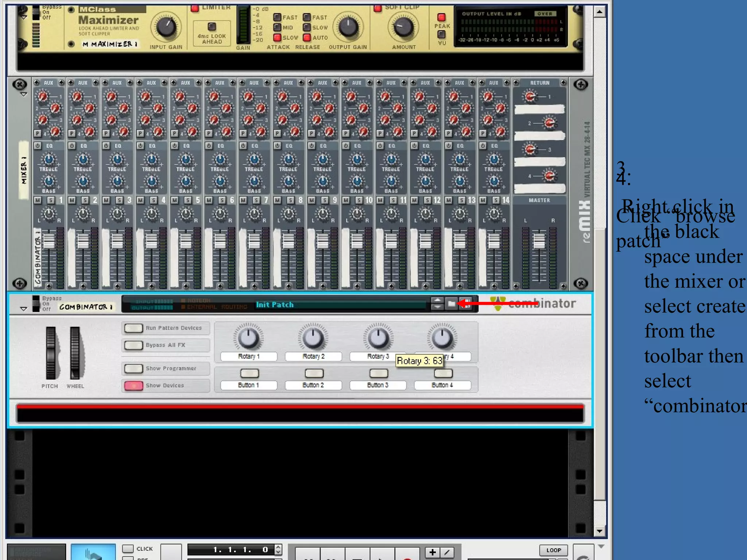The height and width of the screenshot is (560, 747).
Task: Click the mixer MASTER fader handle
Action: pos(539,241)
